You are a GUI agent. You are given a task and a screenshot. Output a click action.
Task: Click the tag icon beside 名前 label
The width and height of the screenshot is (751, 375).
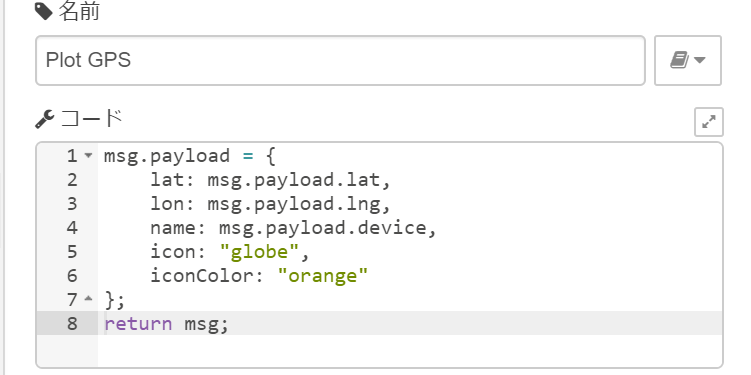point(44,11)
